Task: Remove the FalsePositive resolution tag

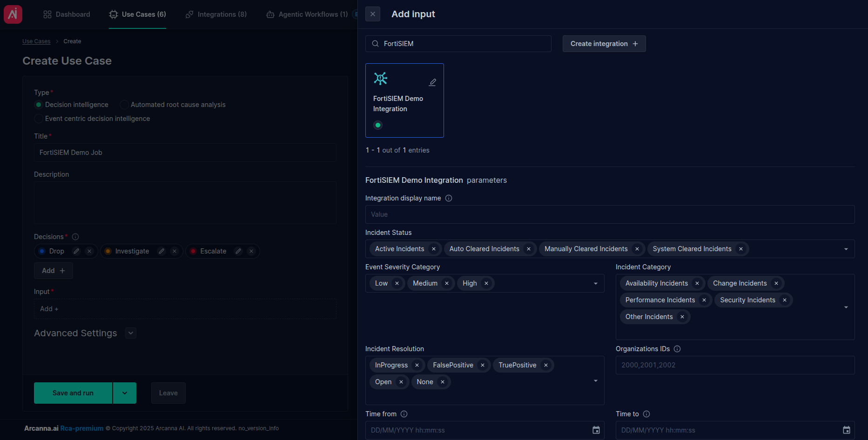Action: (x=483, y=365)
